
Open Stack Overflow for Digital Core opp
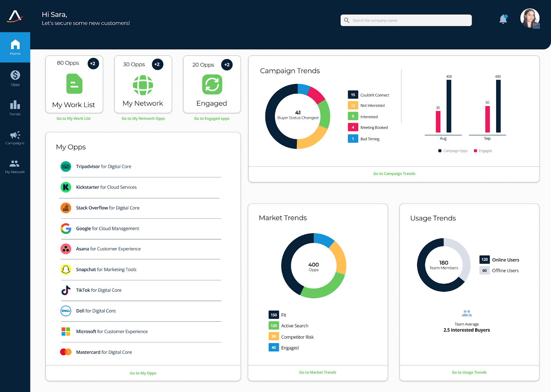108,208
